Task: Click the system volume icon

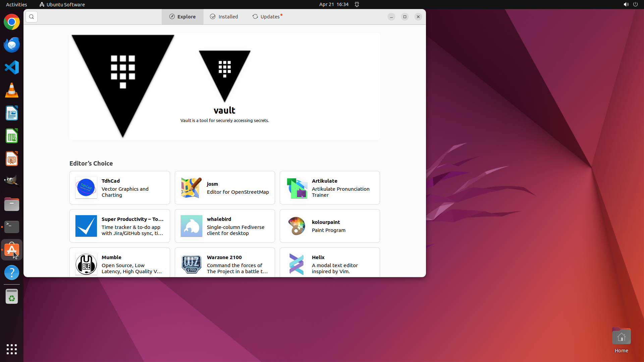Action: (x=626, y=4)
